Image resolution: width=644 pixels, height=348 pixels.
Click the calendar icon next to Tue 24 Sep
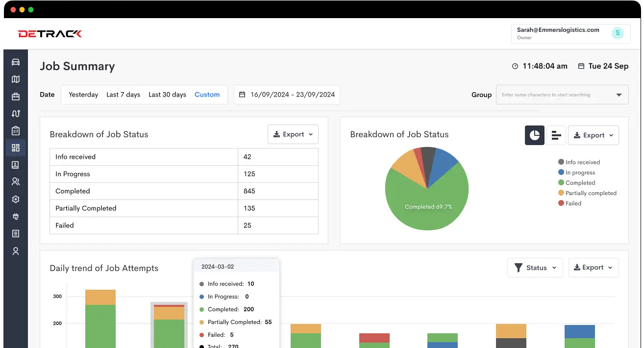[581, 66]
